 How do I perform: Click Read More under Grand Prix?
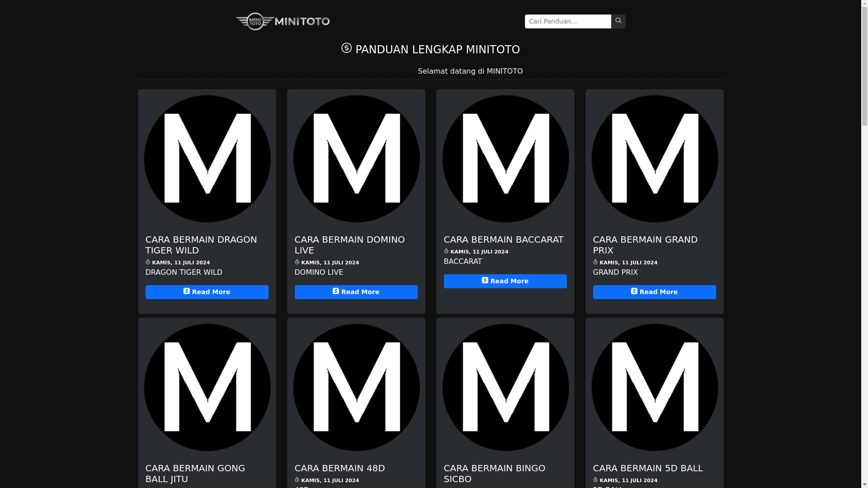coord(655,292)
